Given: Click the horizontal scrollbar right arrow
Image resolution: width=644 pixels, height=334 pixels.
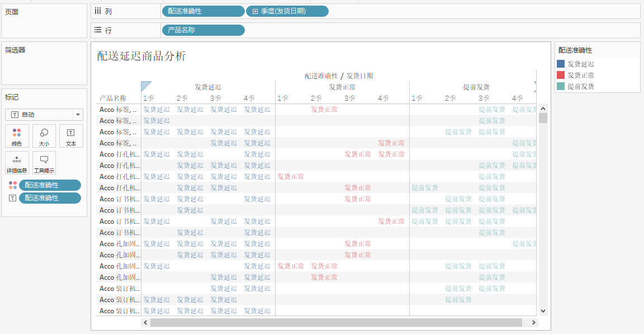Looking at the screenshot, I should tap(533, 322).
